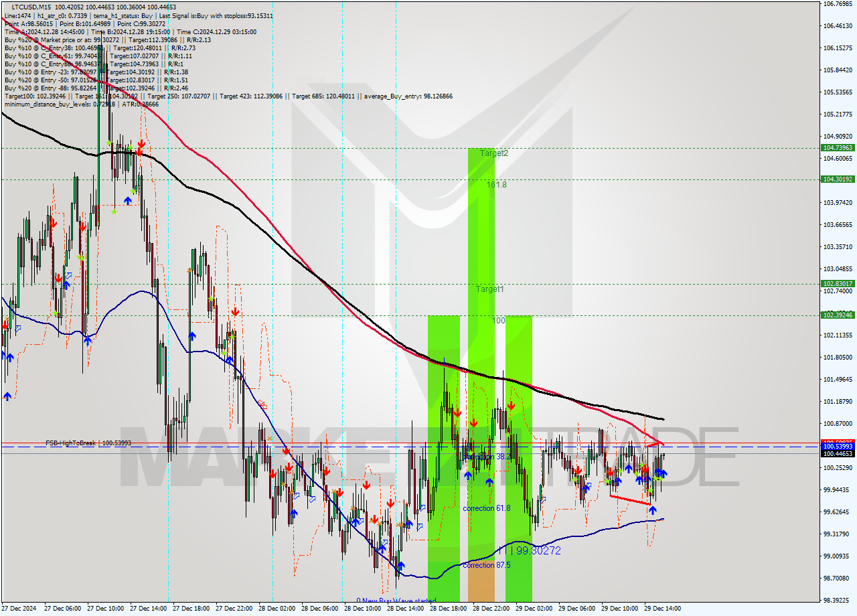Select the 161.8 Fibonacci label
Image resolution: width=857 pixels, height=616 pixels.
[x=497, y=185]
